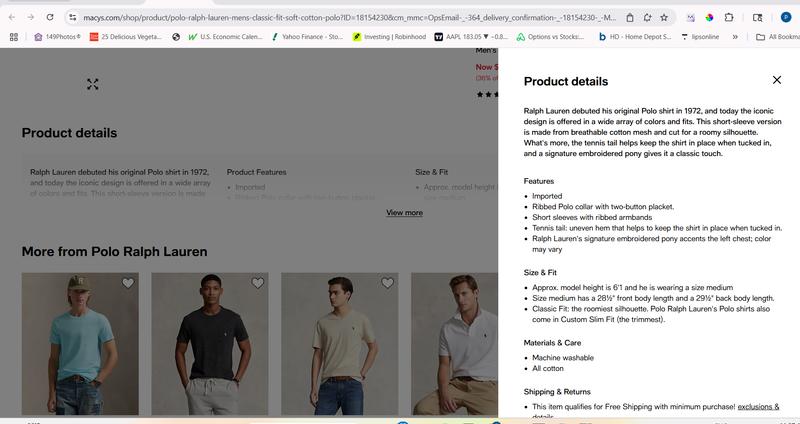Open the Chrome profile avatar
Image resolution: width=800 pixels, height=424 pixels.
pyautogui.click(x=784, y=17)
